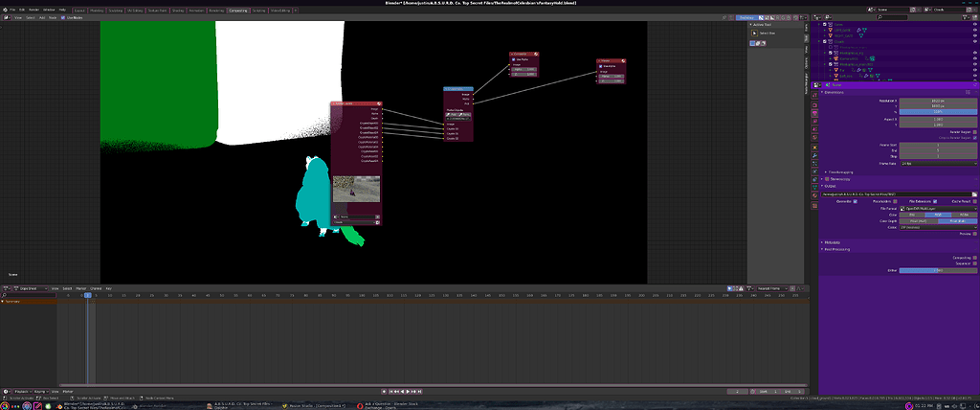
Task: Open the World properties tab icon
Action: point(815,137)
